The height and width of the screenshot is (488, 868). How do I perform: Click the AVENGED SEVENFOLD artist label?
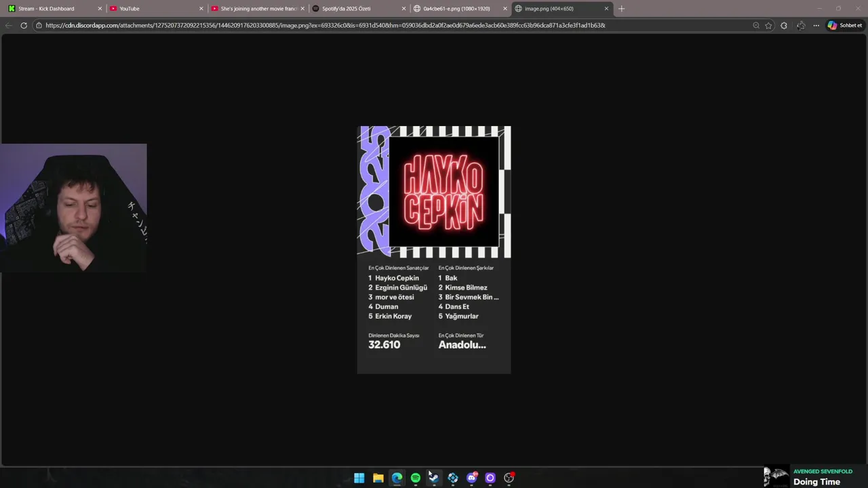(x=823, y=472)
